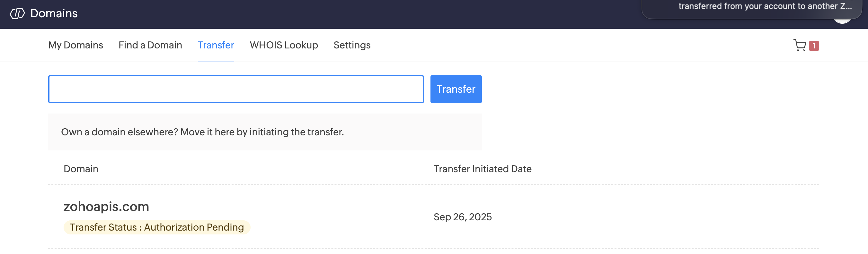Focus the domain name transfer input field

point(236,89)
